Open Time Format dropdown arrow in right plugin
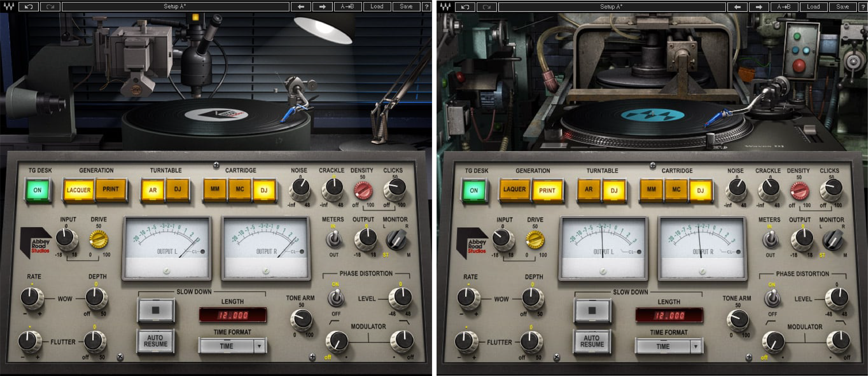This screenshot has width=868, height=376. (x=695, y=346)
